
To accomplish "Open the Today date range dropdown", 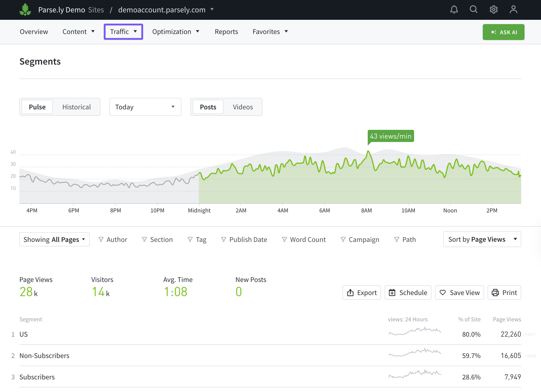I will pyautogui.click(x=145, y=107).
